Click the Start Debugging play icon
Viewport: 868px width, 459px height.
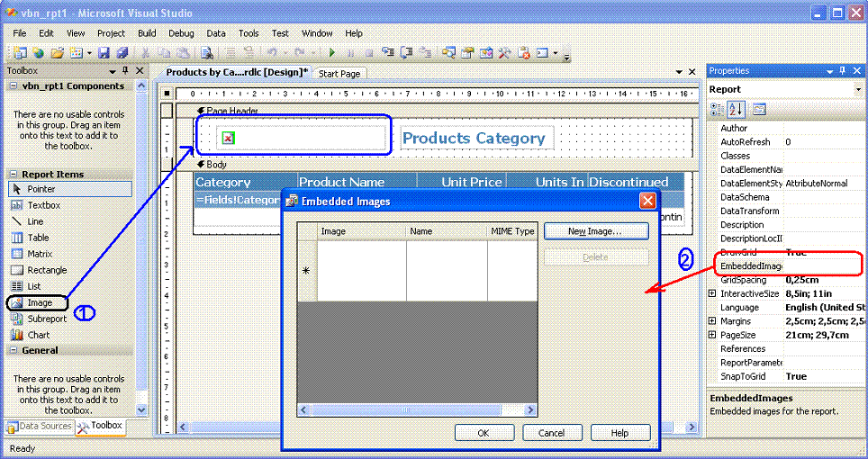(332, 53)
